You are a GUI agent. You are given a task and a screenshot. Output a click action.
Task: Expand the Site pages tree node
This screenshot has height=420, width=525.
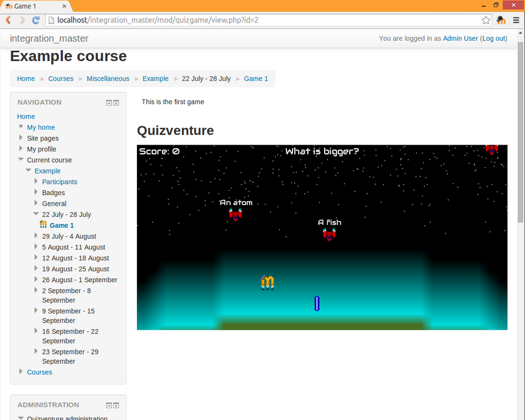[21, 138]
